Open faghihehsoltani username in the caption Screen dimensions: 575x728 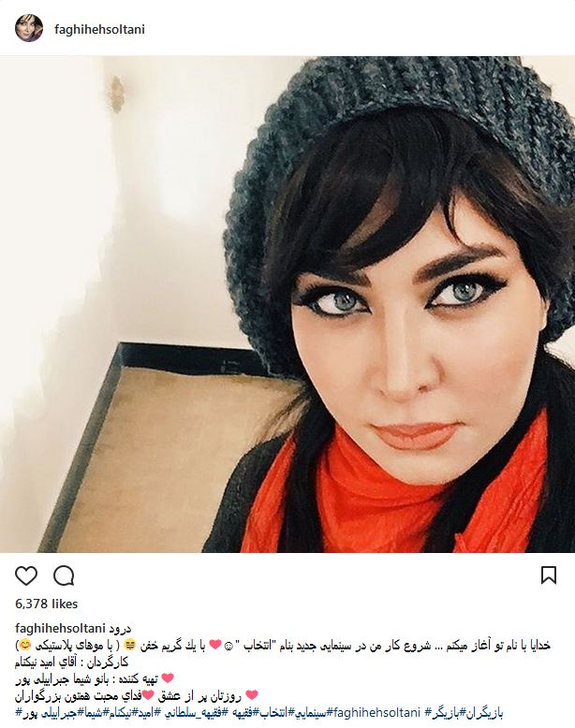point(61,628)
